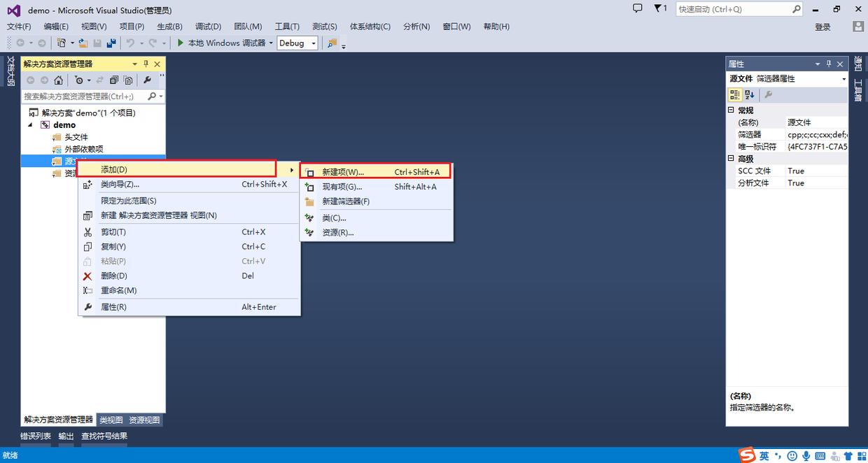Pin the 属性 panel with its pin icon
This screenshot has height=463, width=868.
tap(828, 64)
